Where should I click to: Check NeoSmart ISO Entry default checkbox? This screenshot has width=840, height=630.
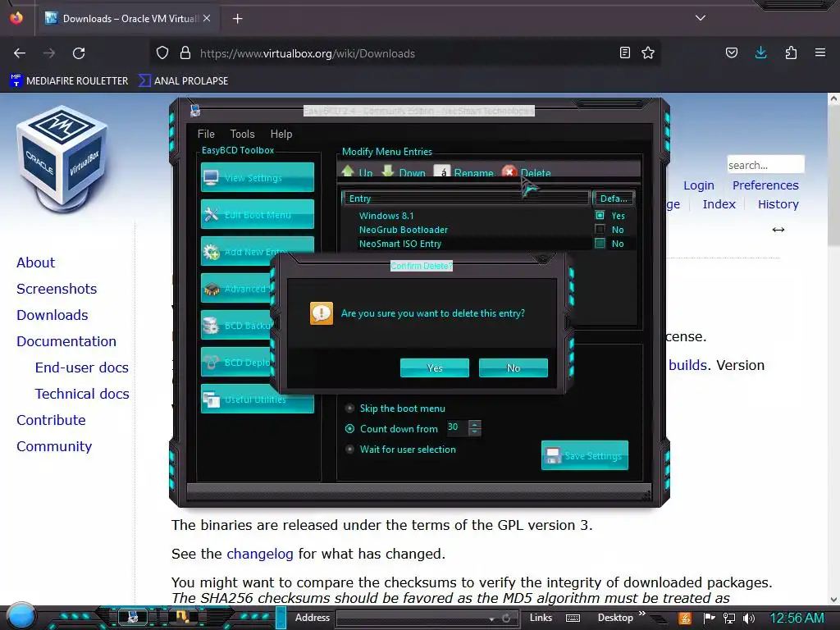600,243
